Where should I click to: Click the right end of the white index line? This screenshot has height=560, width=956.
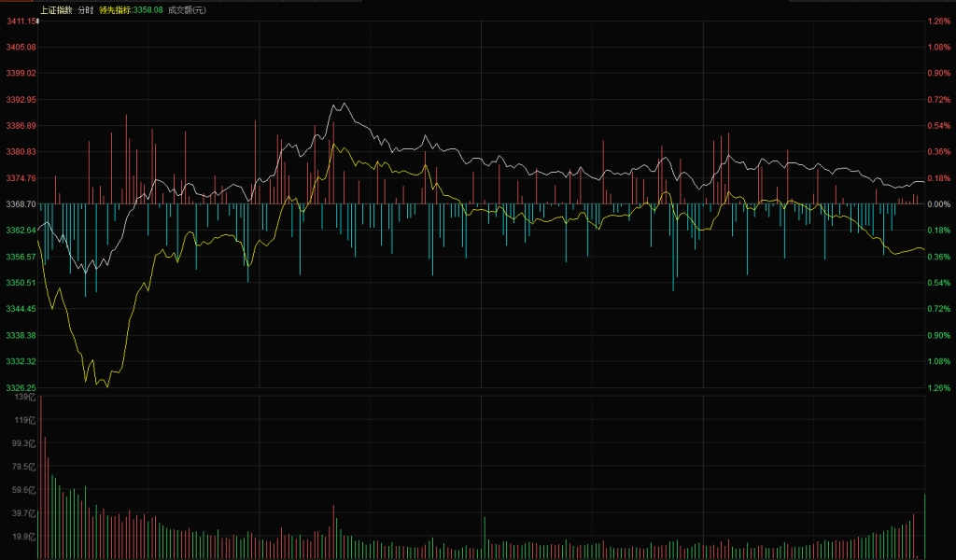(x=923, y=181)
